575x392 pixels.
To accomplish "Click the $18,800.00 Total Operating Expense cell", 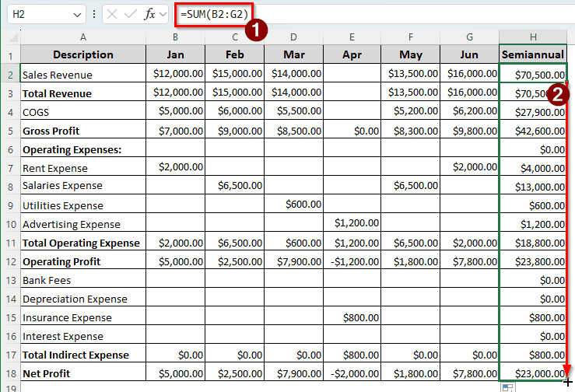I will tap(533, 241).
